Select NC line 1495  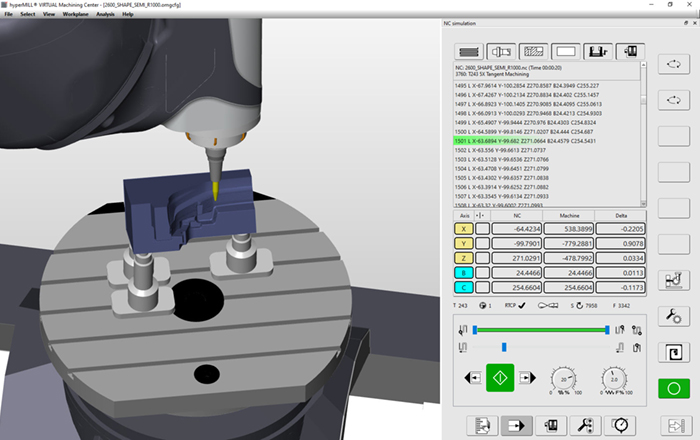coord(526,86)
